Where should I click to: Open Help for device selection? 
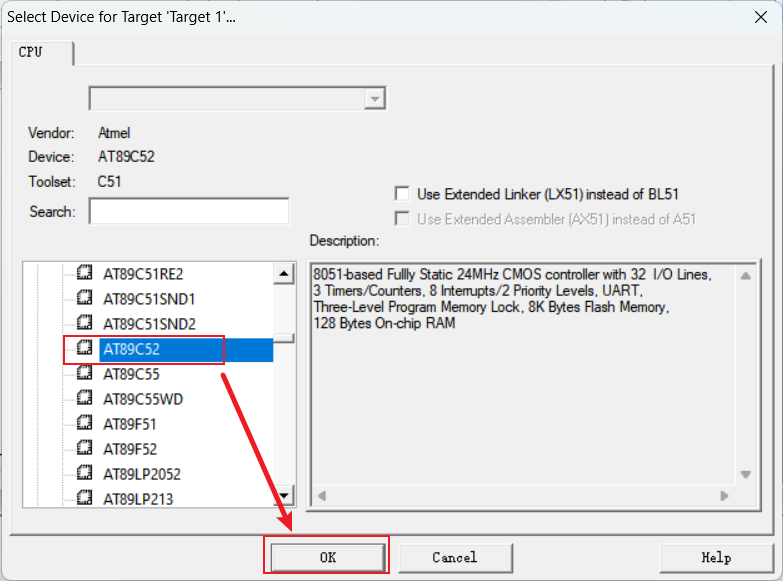coord(716,557)
